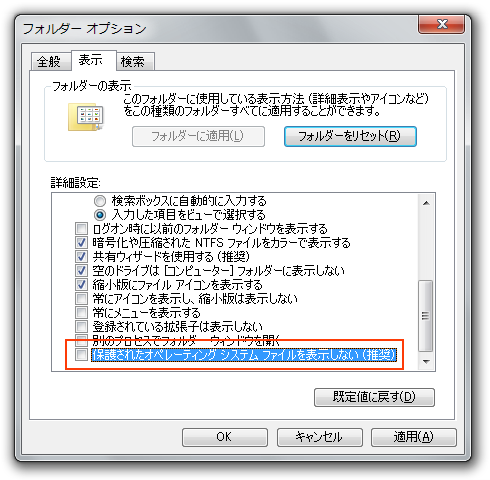This screenshot has height=480, width=490.
Task: Click the フォルダーをリセット(R) button
Action: click(350, 136)
